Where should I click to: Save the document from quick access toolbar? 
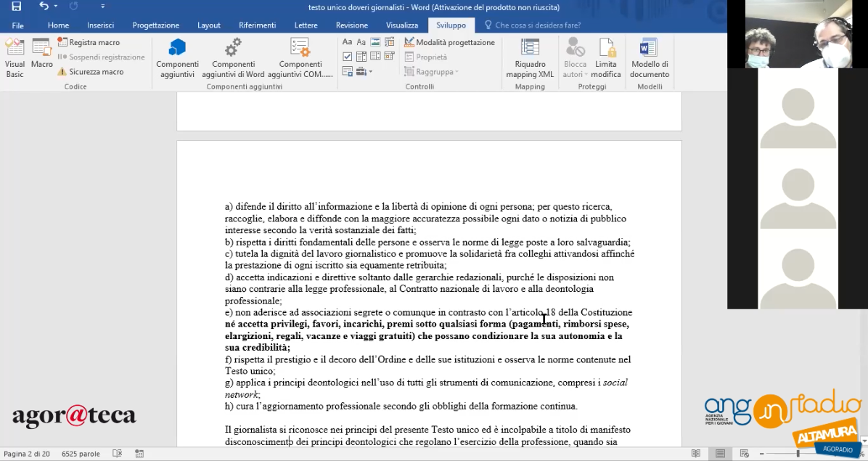(16, 7)
